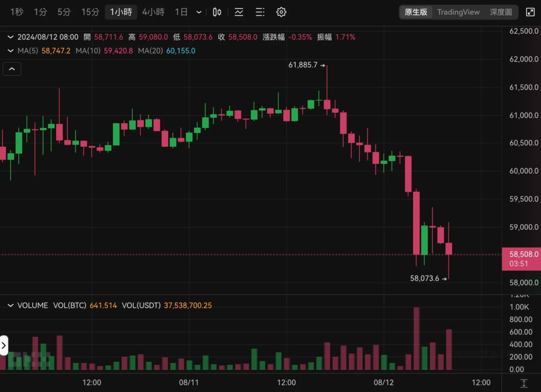Image resolution: width=541 pixels, height=392 pixels.
Task: Collapse the MA indicator row chevron
Action: tap(11, 51)
